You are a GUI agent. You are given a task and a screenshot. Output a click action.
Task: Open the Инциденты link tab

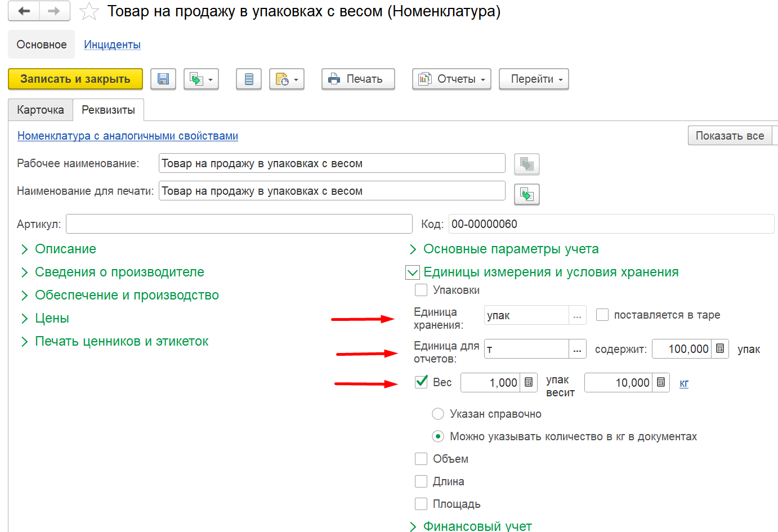coord(112,44)
